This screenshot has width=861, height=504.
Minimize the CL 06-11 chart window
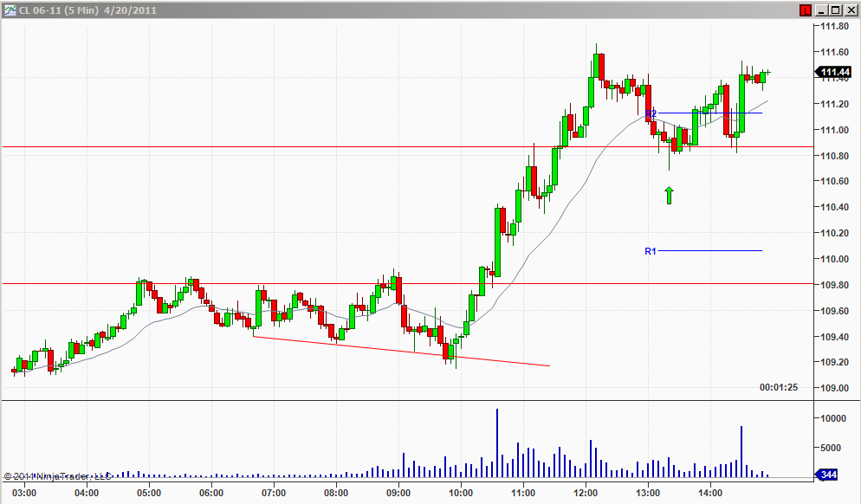click(821, 10)
